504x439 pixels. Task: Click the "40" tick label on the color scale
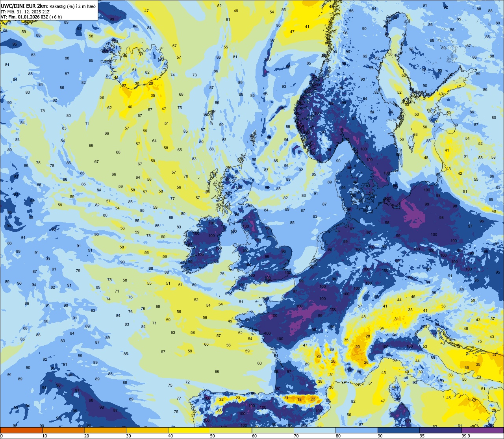pyautogui.click(x=170, y=436)
